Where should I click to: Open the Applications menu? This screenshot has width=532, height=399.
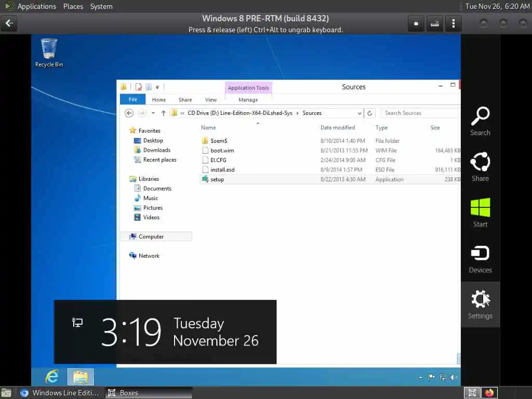37,6
